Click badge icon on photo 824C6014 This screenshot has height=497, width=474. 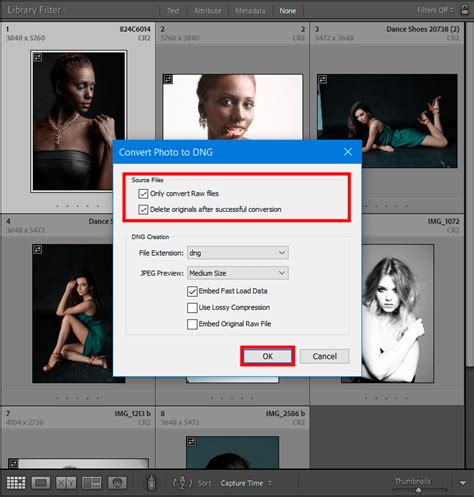coord(38,57)
